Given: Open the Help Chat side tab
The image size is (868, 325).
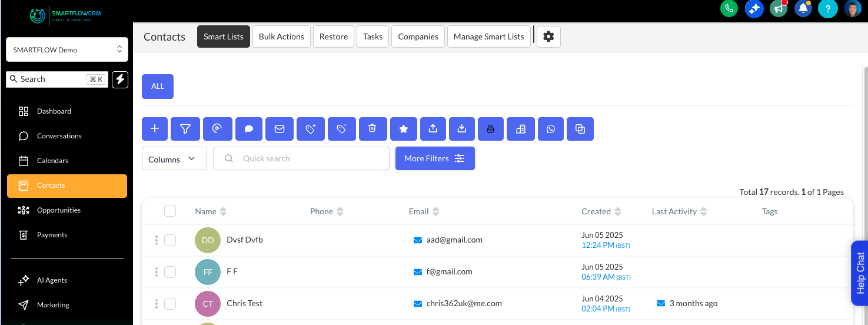Looking at the screenshot, I should (x=860, y=273).
